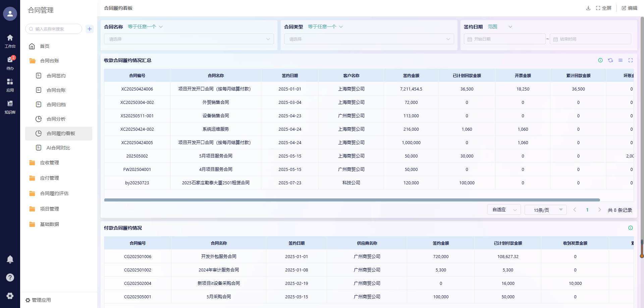Image resolution: width=644 pixels, height=308 pixels.
Task: Click the 开始日期 date input field
Action: [505, 39]
